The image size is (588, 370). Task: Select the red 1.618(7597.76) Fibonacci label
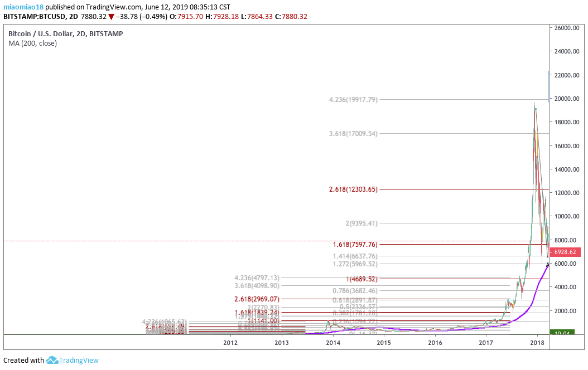[x=355, y=245]
